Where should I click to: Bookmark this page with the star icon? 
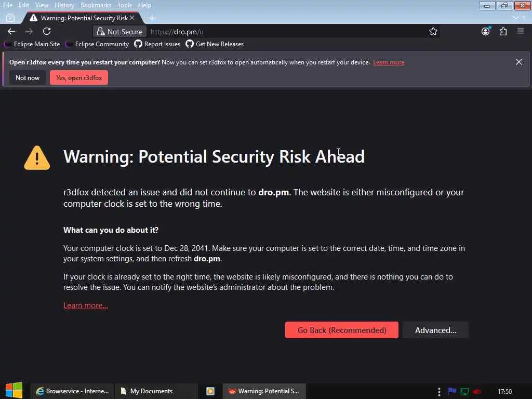pyautogui.click(x=433, y=32)
